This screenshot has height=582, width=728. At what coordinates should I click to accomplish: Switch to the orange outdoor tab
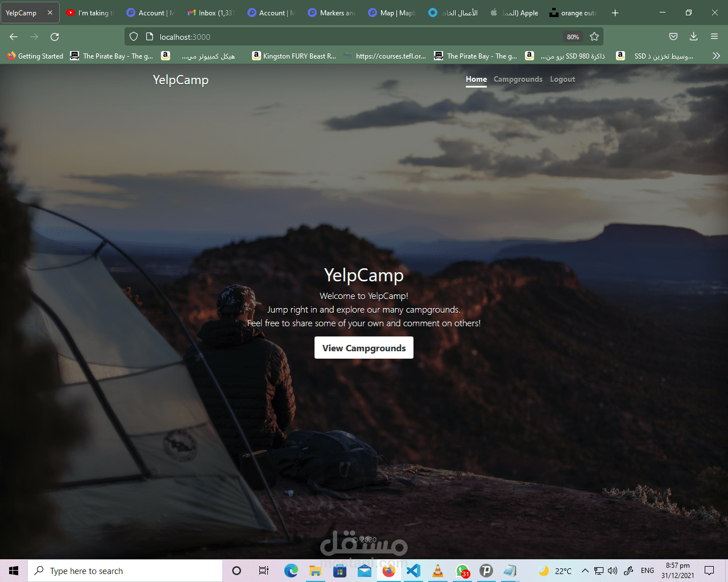(574, 13)
